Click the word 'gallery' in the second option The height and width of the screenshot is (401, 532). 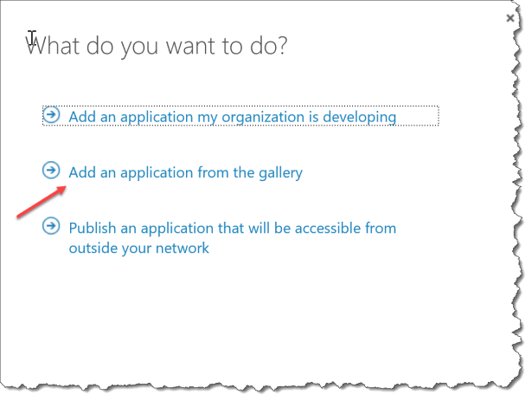tap(279, 172)
